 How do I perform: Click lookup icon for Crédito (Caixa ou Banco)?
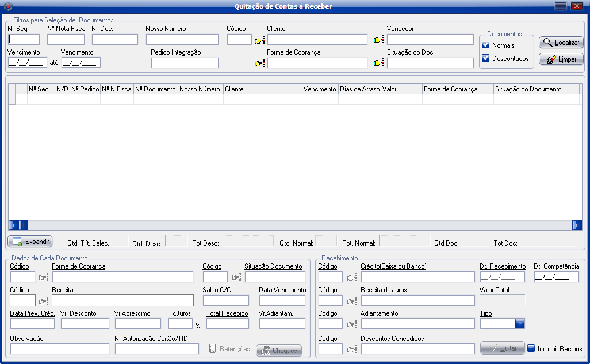tap(352, 278)
